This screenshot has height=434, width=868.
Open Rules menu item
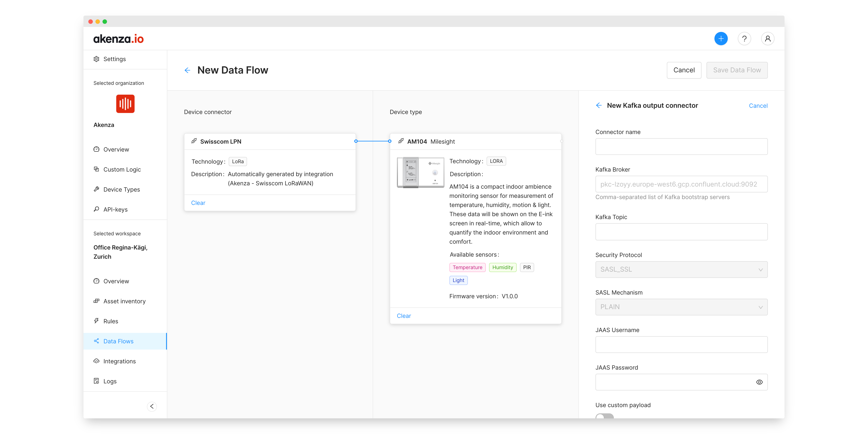coord(125,321)
